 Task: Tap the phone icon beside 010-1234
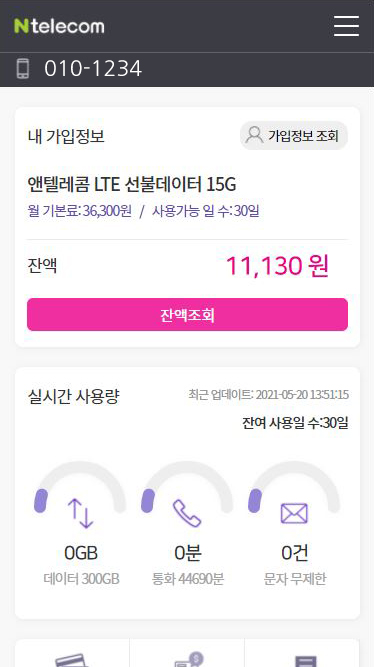click(23, 68)
